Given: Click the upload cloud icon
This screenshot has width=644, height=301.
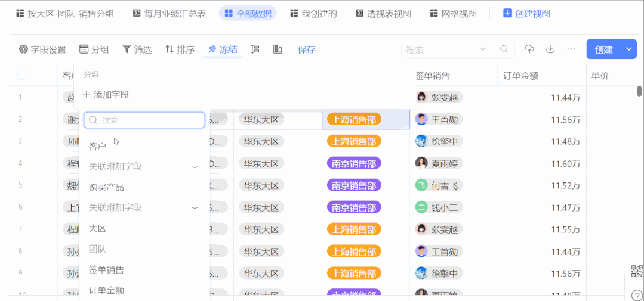Looking at the screenshot, I should pos(529,49).
